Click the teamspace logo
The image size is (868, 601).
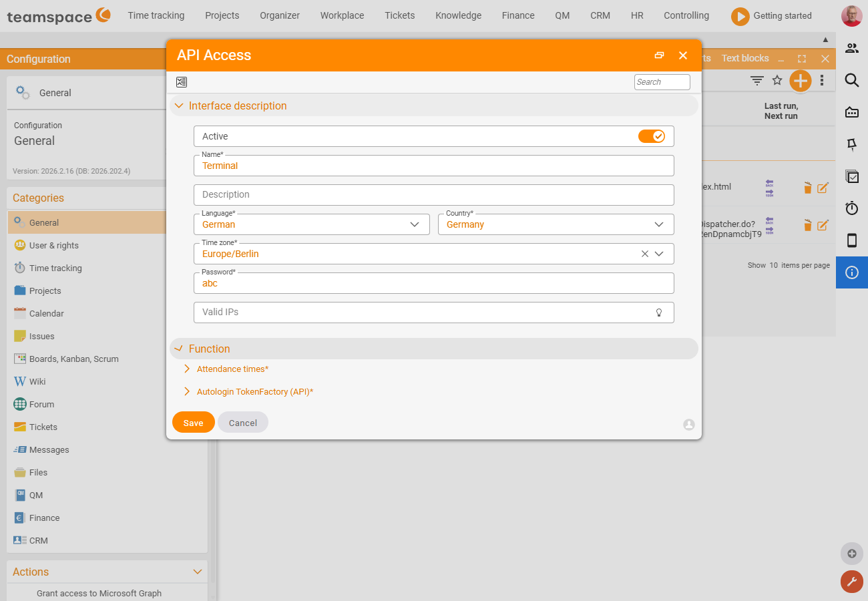[59, 16]
